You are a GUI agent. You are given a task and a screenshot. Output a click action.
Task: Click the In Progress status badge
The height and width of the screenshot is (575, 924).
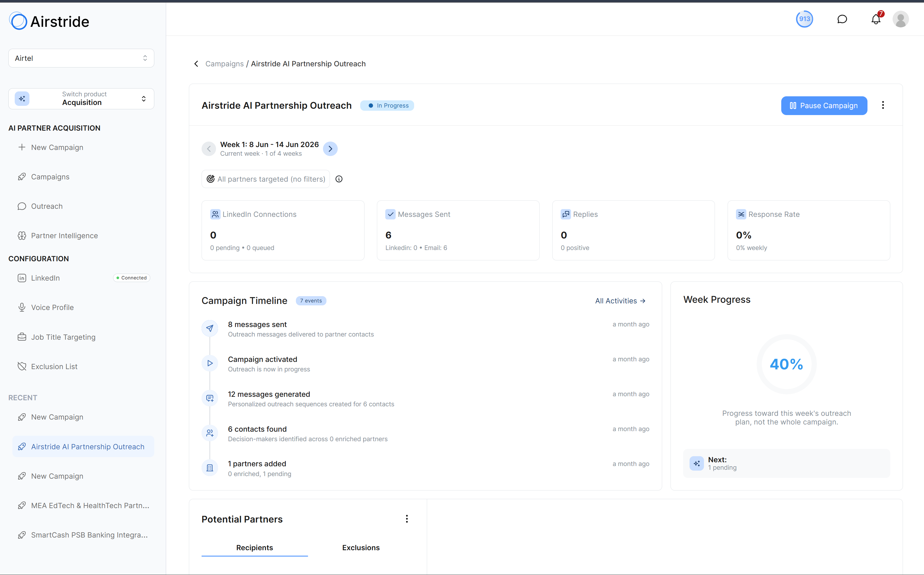pyautogui.click(x=387, y=105)
